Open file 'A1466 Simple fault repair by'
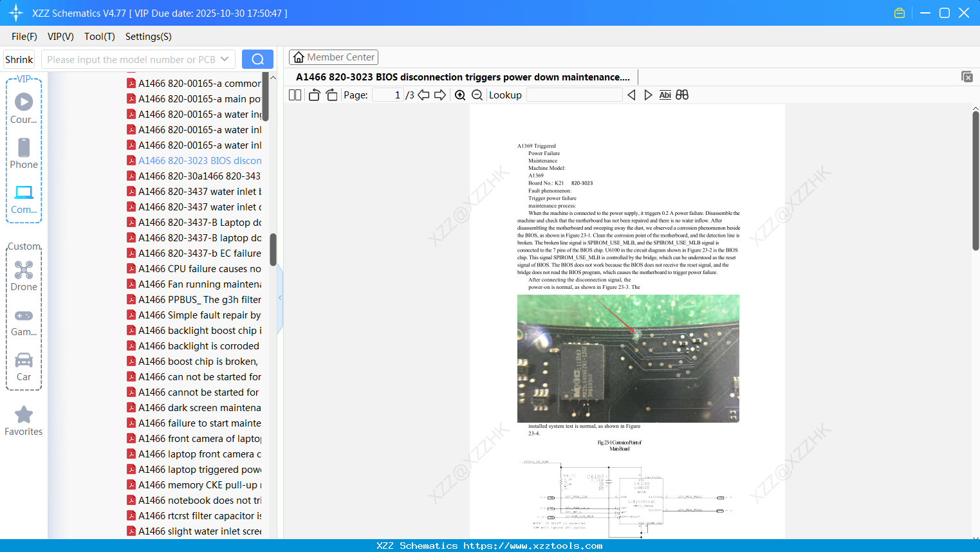 tap(194, 315)
